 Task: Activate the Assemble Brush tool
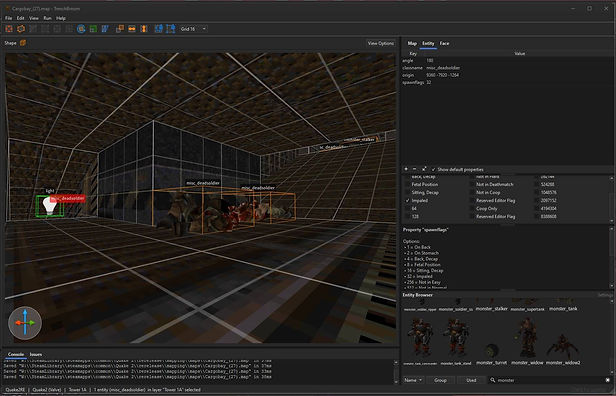[21, 29]
